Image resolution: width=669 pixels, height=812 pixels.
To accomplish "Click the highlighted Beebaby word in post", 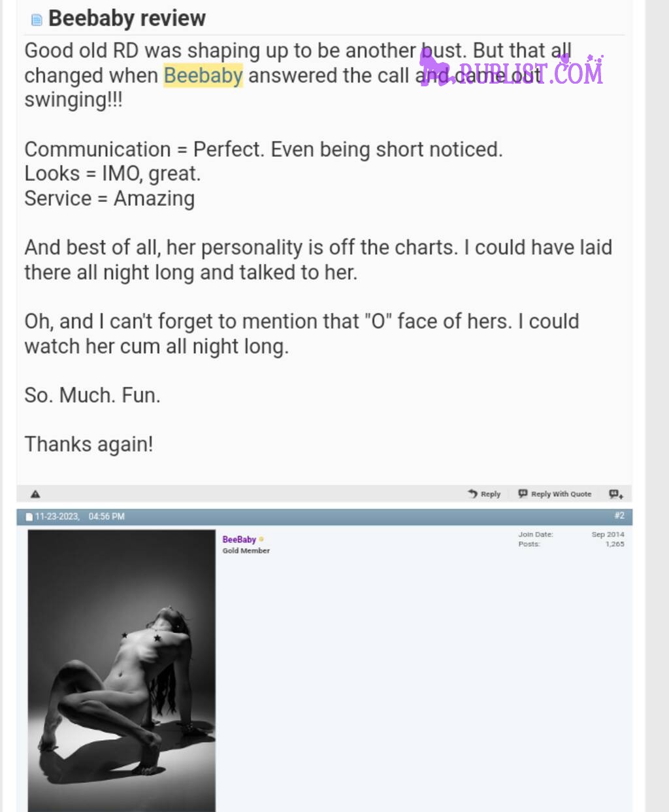I will point(203,76).
